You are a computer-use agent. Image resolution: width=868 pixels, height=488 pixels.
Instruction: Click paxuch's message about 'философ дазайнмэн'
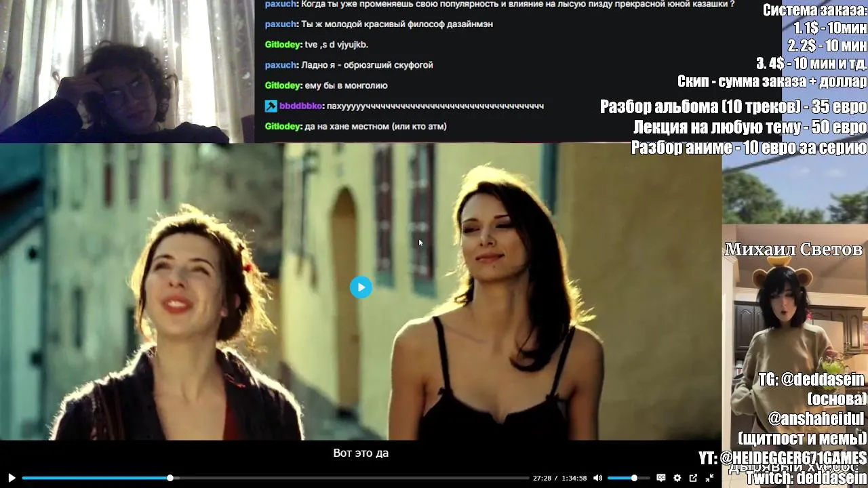coord(397,24)
